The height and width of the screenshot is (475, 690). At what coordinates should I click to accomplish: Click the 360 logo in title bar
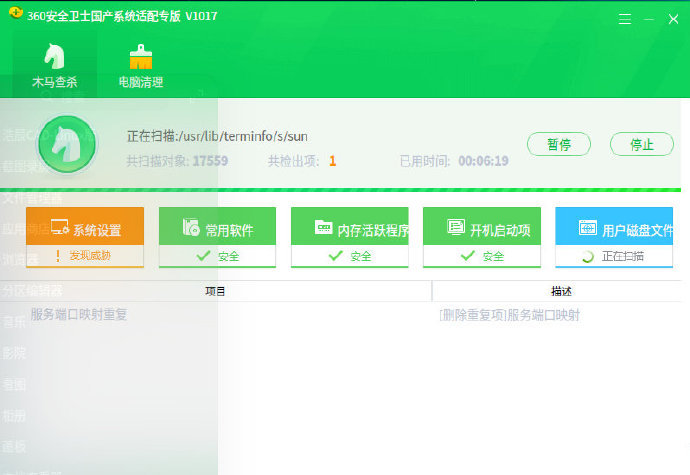16,12
